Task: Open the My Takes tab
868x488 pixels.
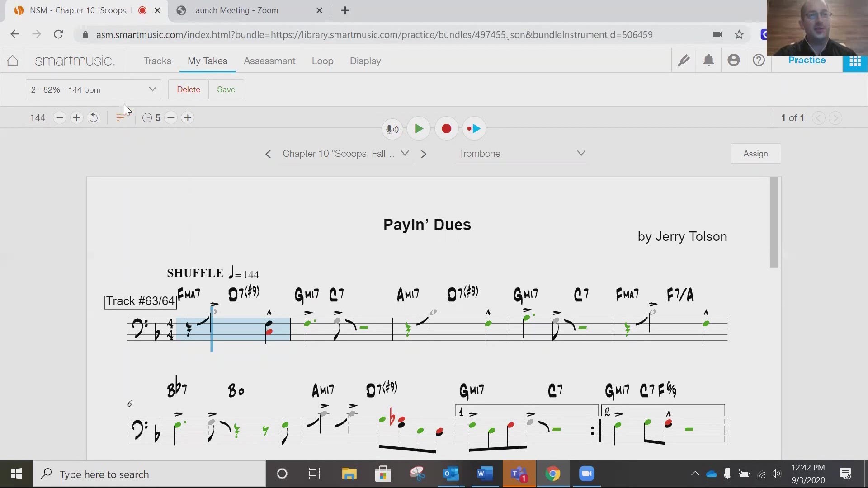Action: (x=207, y=60)
